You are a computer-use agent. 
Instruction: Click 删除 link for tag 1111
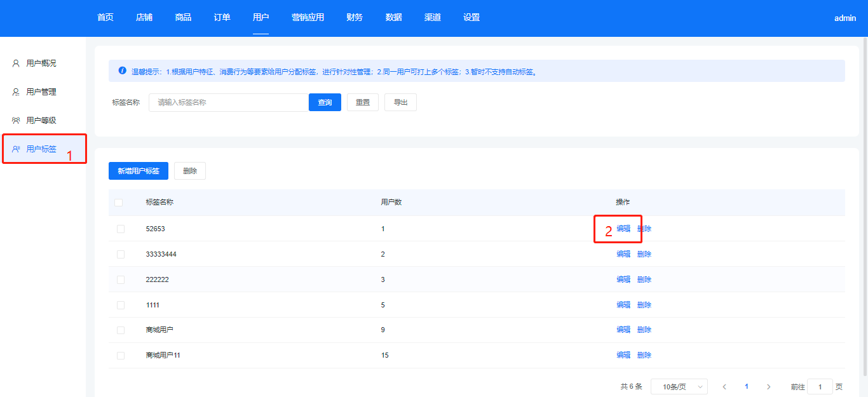tap(644, 305)
